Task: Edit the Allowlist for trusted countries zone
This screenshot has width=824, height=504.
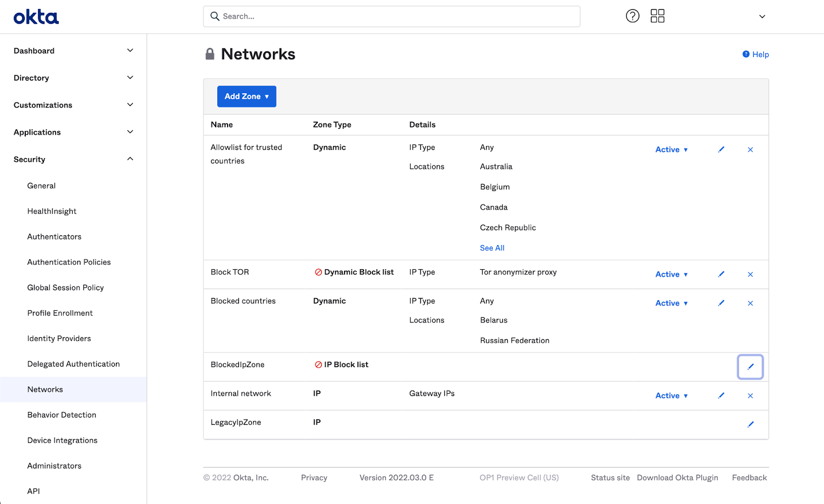Action: (721, 149)
